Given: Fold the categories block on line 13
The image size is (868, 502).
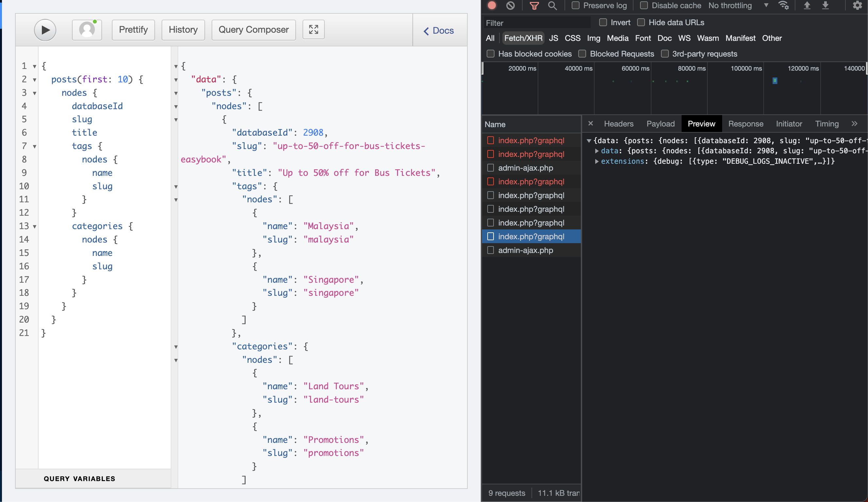Looking at the screenshot, I should coord(34,226).
